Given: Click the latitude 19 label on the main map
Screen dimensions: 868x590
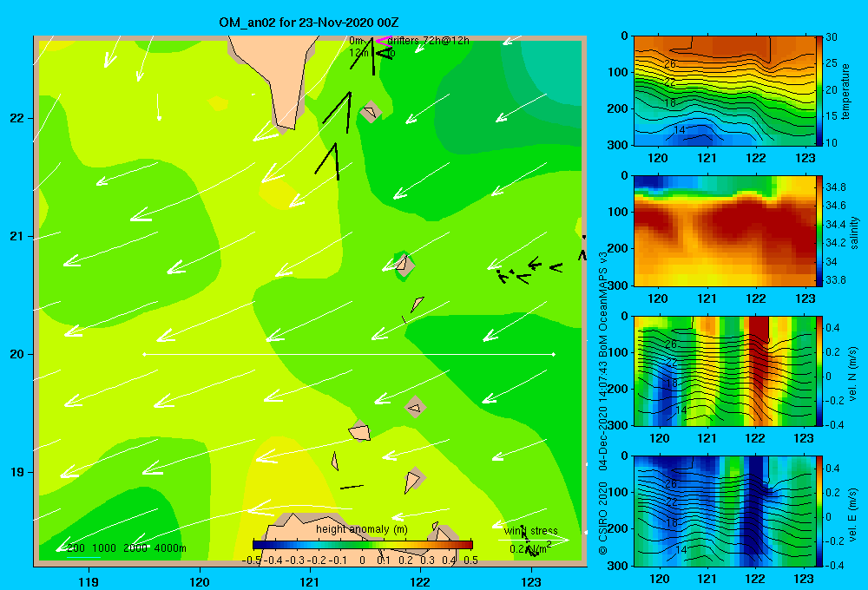Looking at the screenshot, I should point(17,472).
